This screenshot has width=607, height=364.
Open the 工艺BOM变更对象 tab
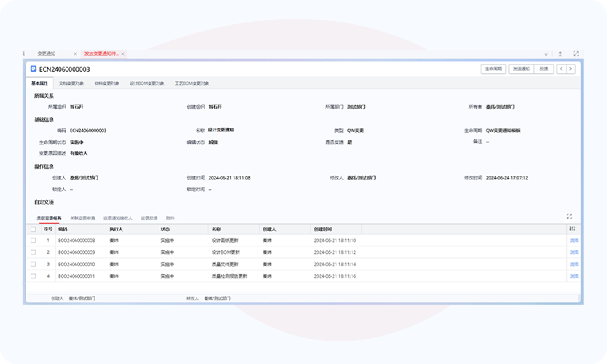click(x=192, y=83)
